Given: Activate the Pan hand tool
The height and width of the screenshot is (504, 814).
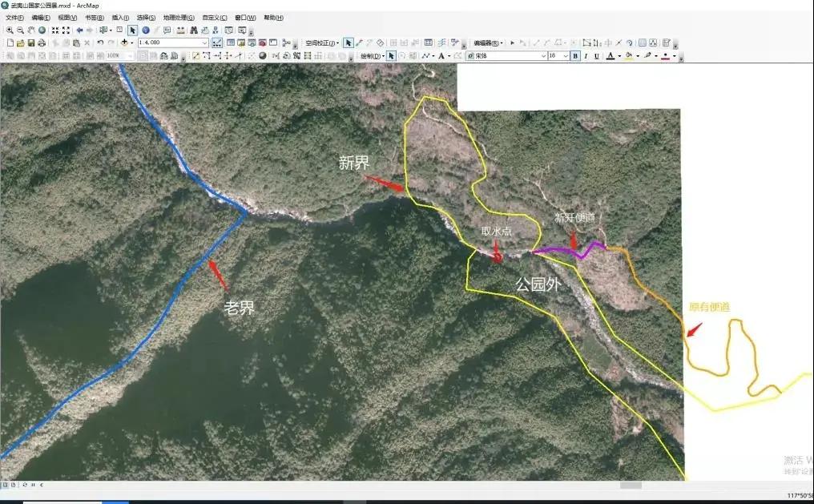Looking at the screenshot, I should (30, 29).
